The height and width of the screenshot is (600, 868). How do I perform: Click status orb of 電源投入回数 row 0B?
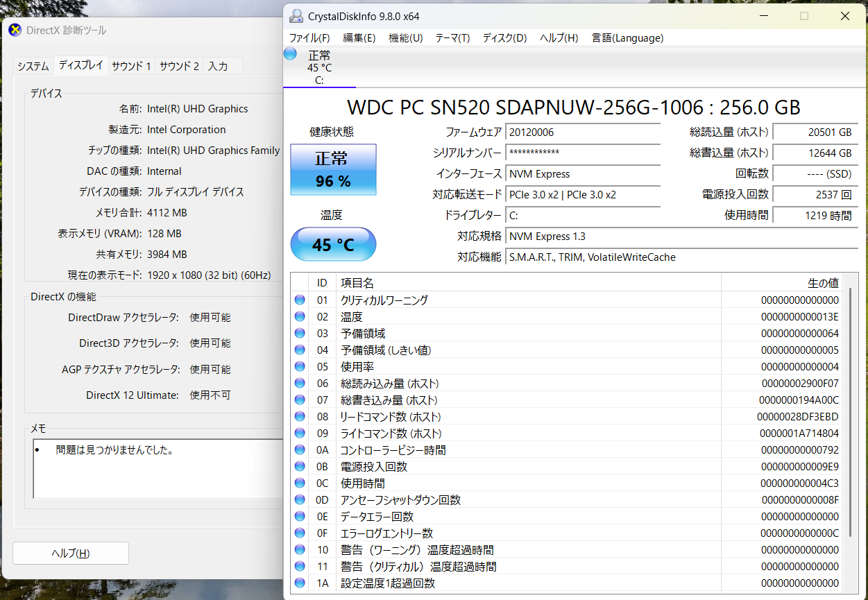coord(300,467)
